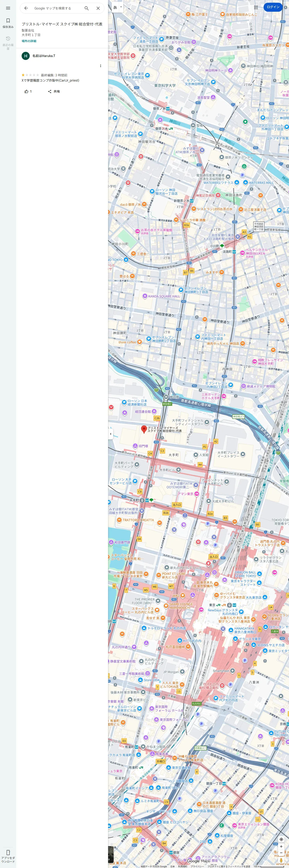Select the 無印良品 銀座 shop pin
Viewport: 289px width, 868px height.
point(190,811)
